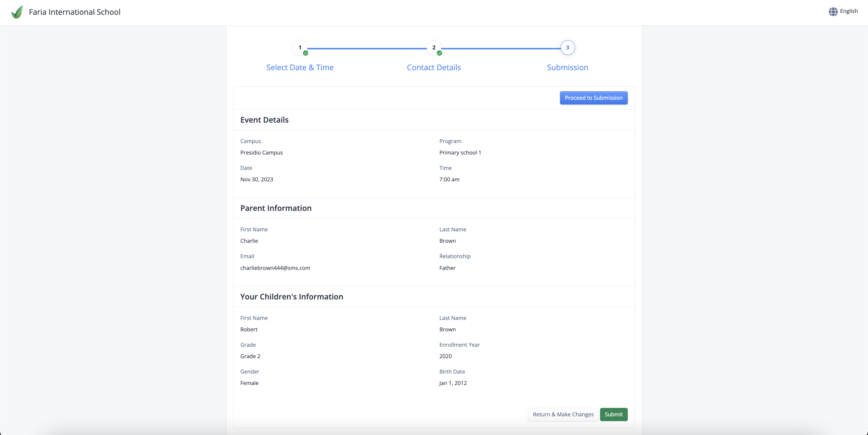Click the Grade 2 value
This screenshot has width=868, height=435.
[250, 356]
